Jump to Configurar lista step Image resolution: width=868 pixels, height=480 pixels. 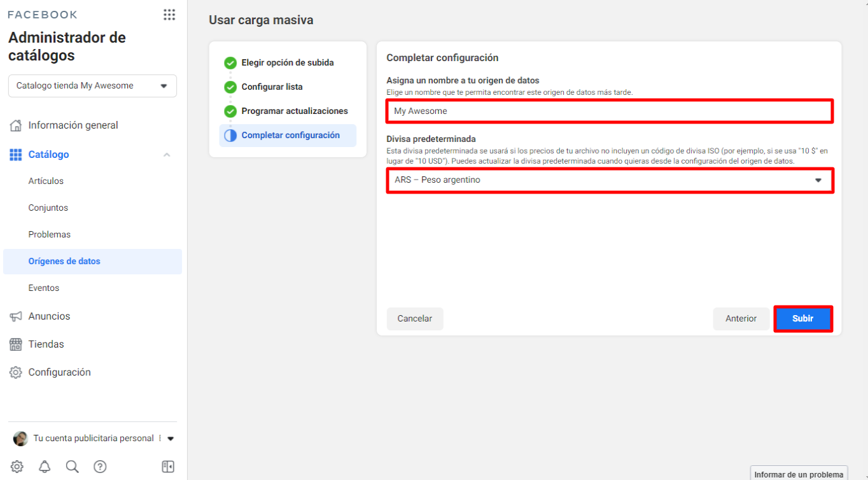272,87
